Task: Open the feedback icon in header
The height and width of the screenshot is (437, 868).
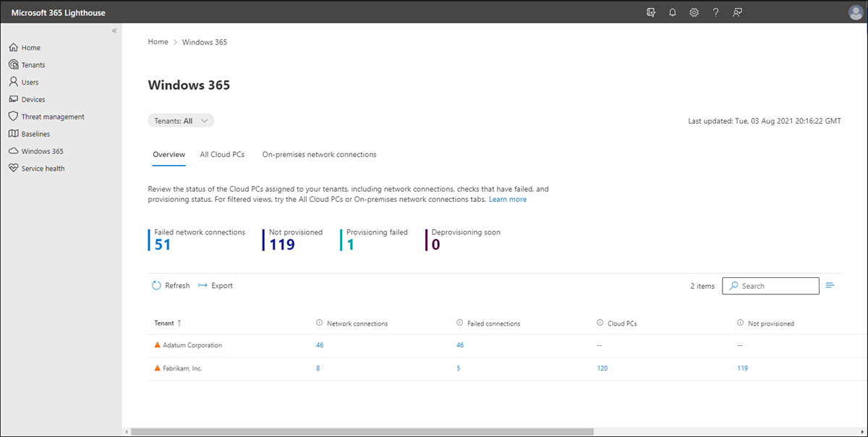Action: [x=737, y=12]
